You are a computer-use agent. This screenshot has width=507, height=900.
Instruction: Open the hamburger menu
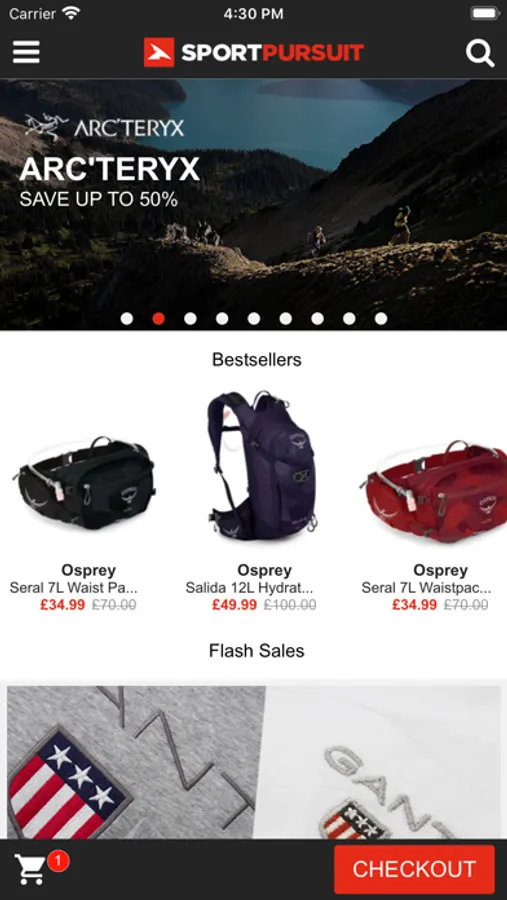[26, 52]
